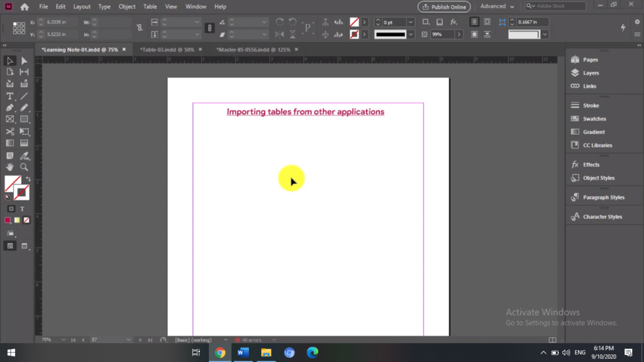The image size is (644, 362).
Task: Select the Selection tool arrow
Action: [10, 61]
